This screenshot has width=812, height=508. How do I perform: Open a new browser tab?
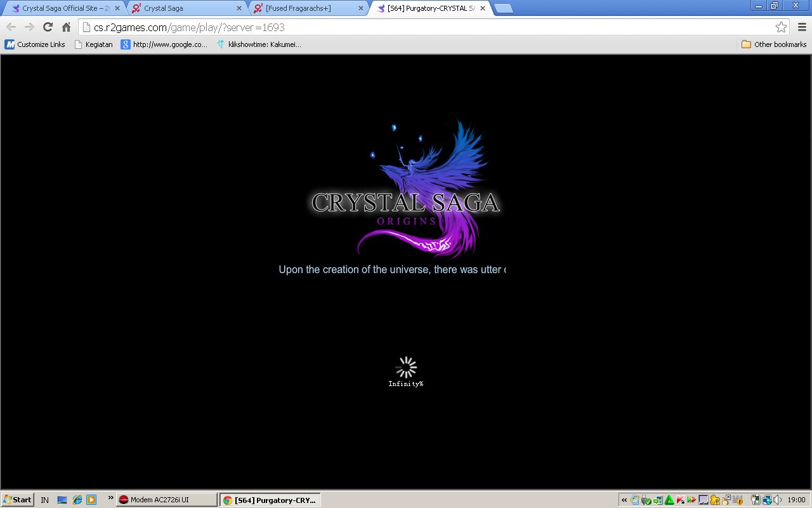pos(503,8)
